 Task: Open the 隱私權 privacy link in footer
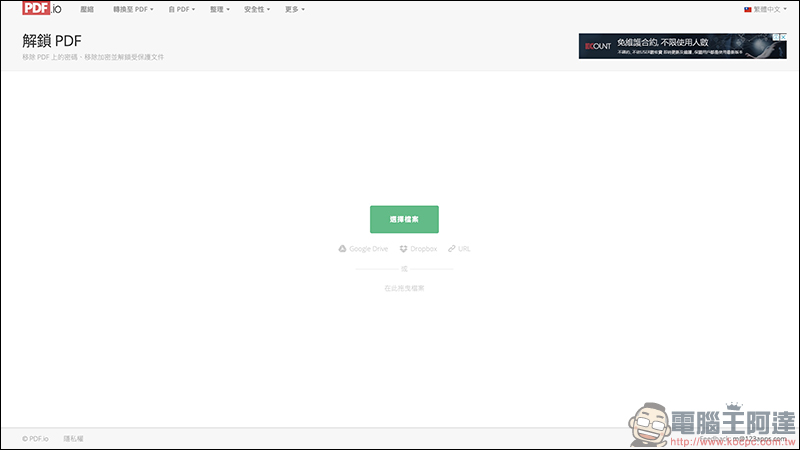click(73, 439)
